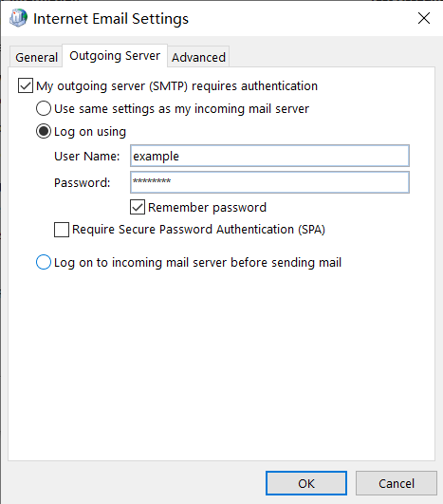Image resolution: width=443 pixels, height=504 pixels.
Task: Switch to the General tab
Action: 36,57
